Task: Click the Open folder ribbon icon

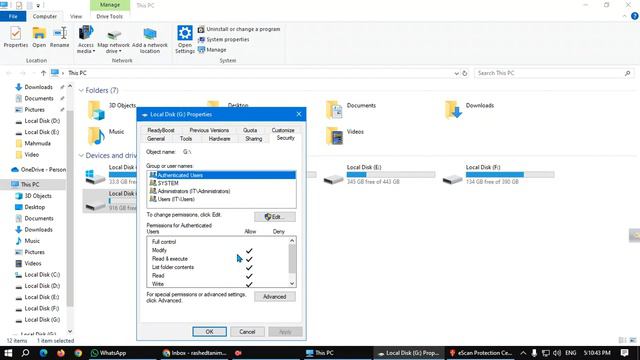Action: click(x=39, y=37)
